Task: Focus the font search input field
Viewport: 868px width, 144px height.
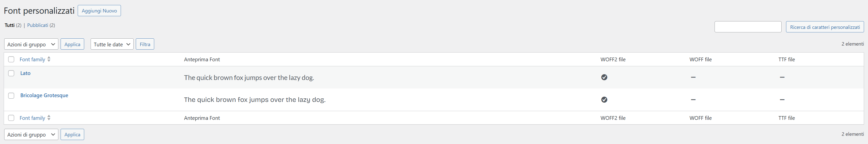Action: point(748,27)
